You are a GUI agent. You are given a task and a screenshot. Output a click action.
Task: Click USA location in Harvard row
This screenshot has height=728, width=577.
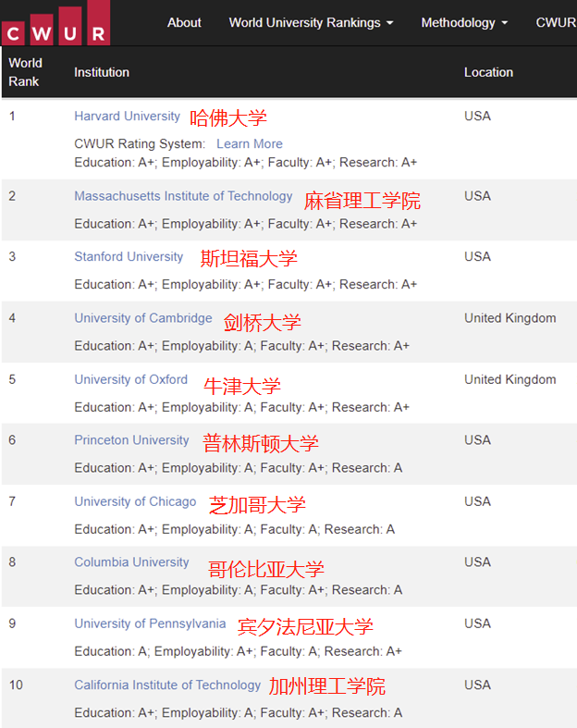pos(478,116)
